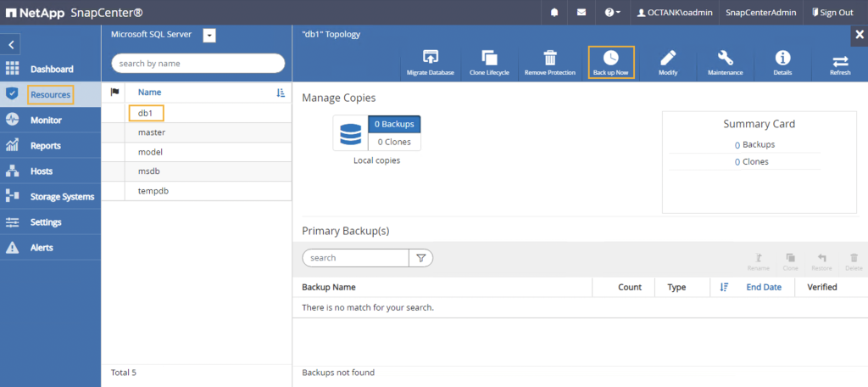This screenshot has width=868, height=387.
Task: Click the Settings sliders icon
Action: 12,222
